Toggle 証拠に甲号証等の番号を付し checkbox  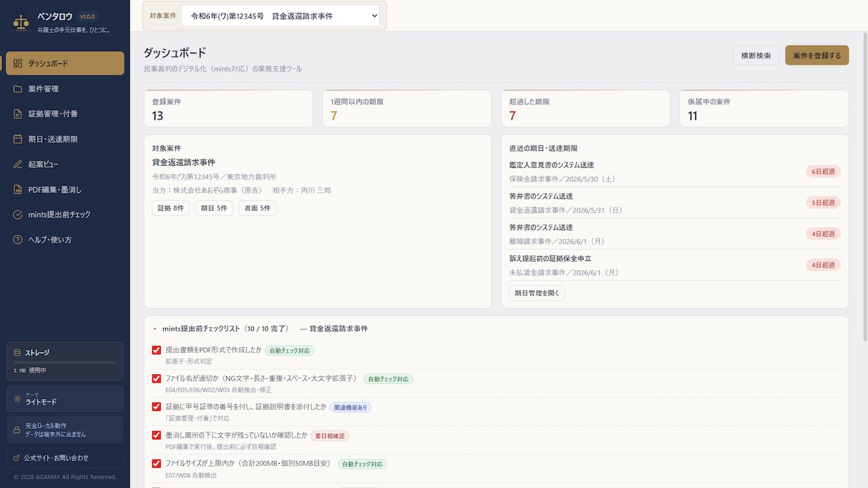coord(157,407)
